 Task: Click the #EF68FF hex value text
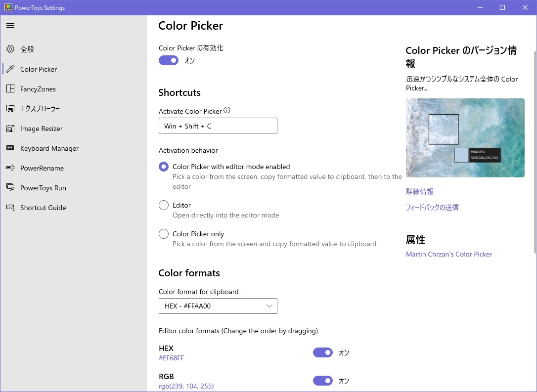pyautogui.click(x=171, y=358)
